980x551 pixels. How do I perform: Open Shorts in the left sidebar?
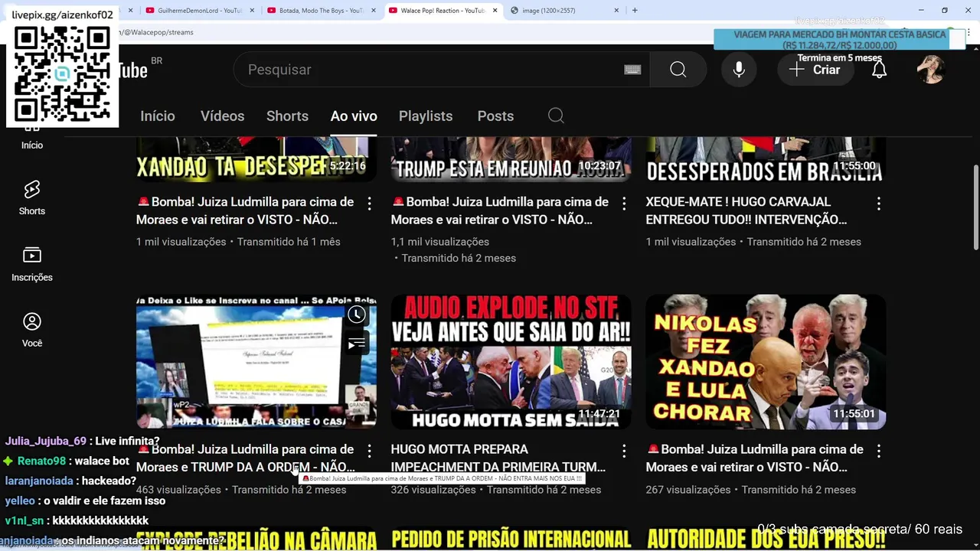32,198
